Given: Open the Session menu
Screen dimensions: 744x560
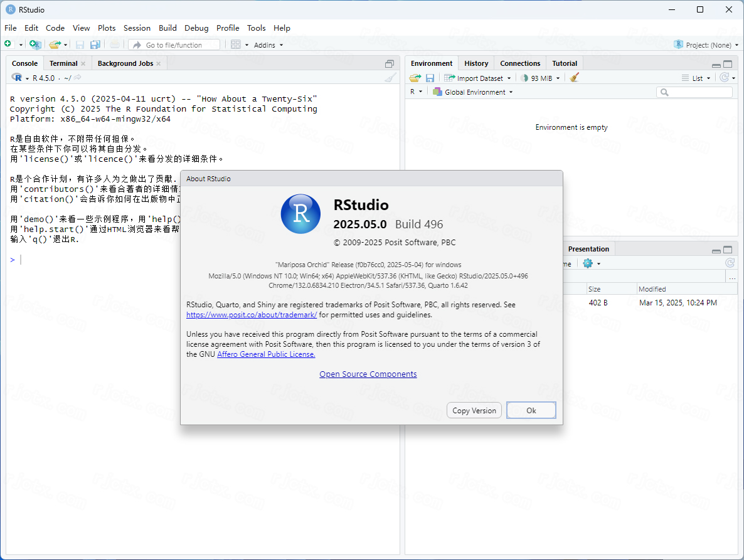Looking at the screenshot, I should click(137, 28).
